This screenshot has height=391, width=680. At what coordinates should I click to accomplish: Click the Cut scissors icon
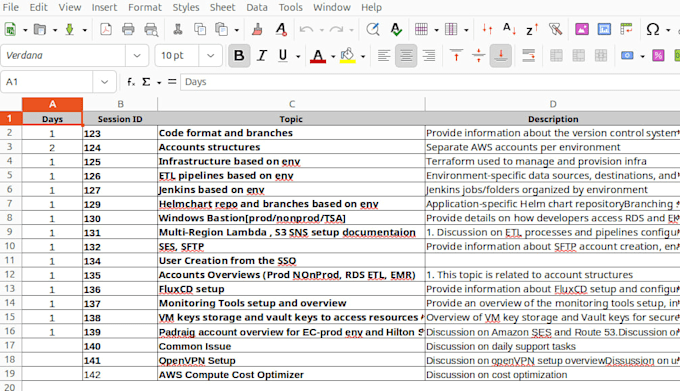coord(177,29)
